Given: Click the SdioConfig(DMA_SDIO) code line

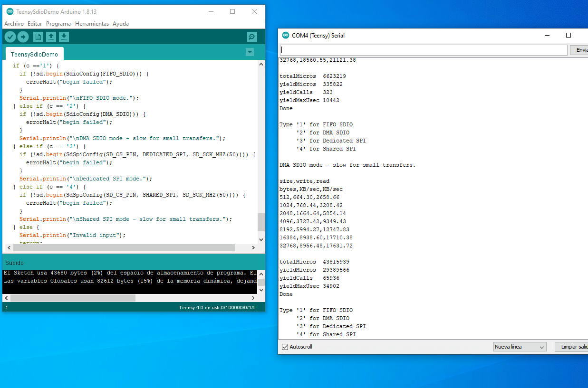Looking at the screenshot, I should pos(82,114).
